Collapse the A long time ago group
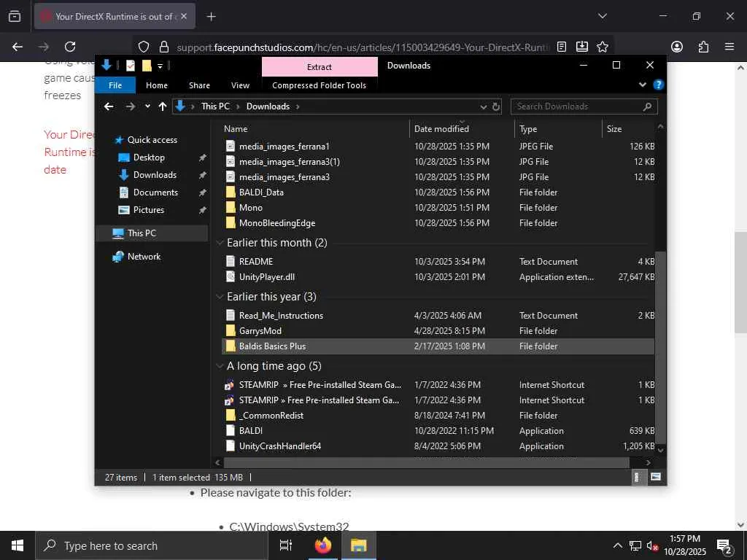This screenshot has width=747, height=560. (220, 366)
